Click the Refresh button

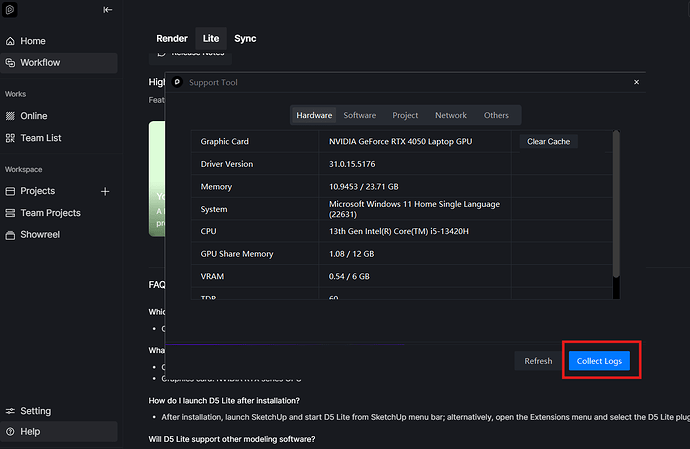pos(538,361)
